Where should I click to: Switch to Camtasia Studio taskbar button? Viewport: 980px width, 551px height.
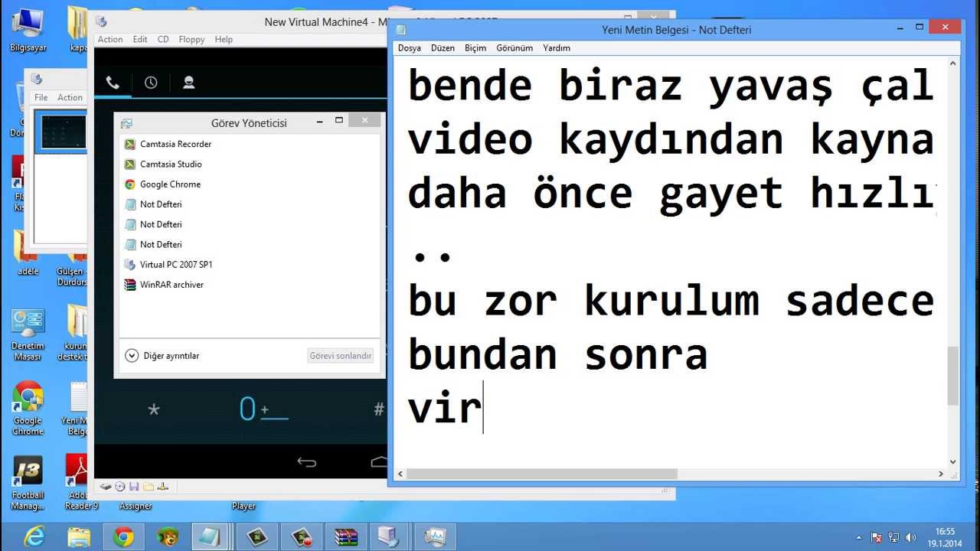click(256, 536)
